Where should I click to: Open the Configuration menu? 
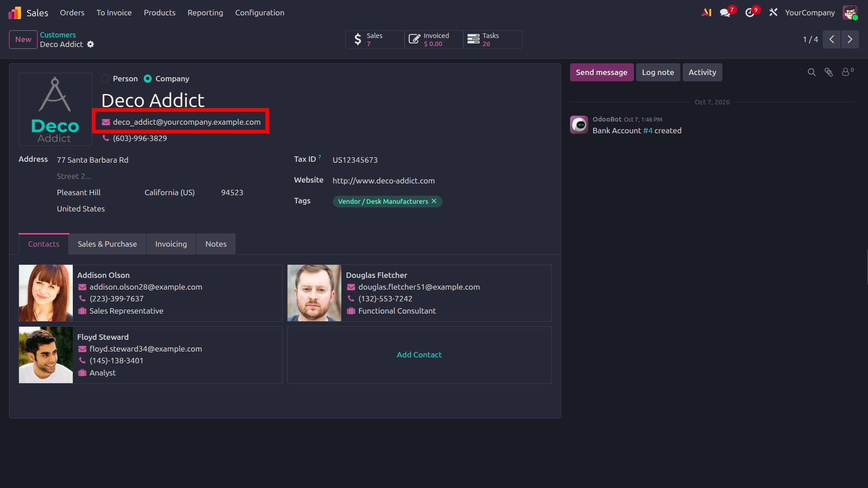[x=259, y=13]
